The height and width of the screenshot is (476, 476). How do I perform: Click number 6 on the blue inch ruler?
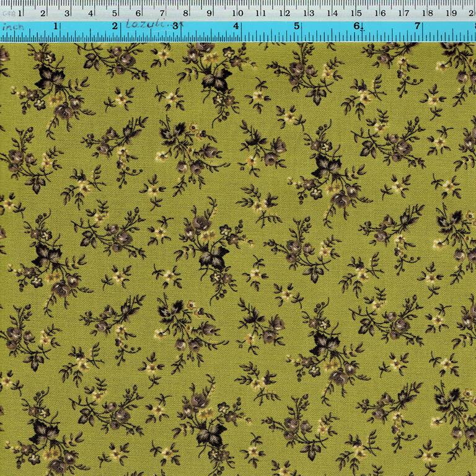(356, 26)
